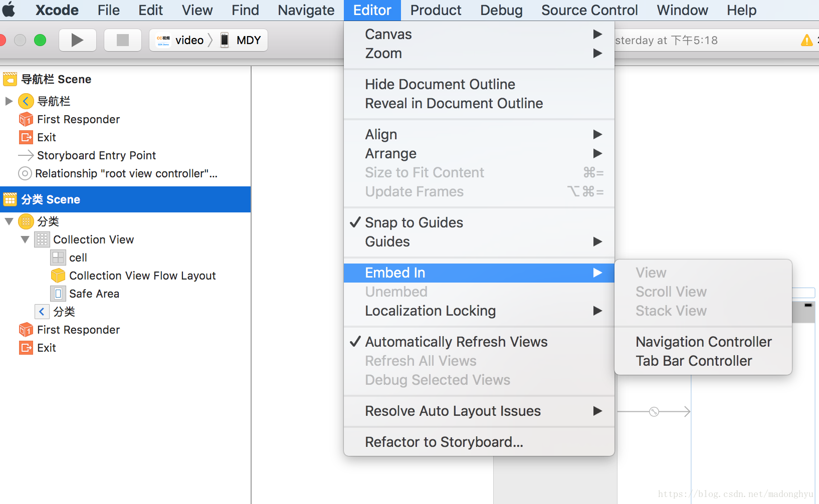Open the Product menu
The width and height of the screenshot is (819, 504).
436,10
